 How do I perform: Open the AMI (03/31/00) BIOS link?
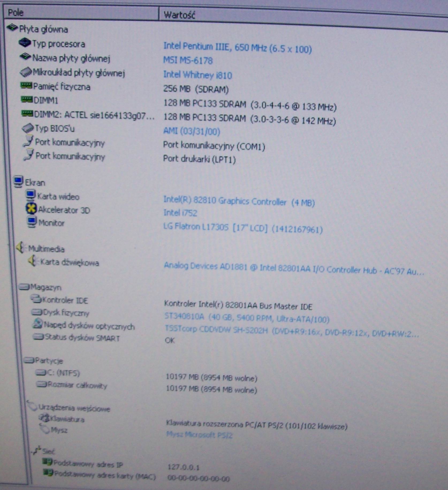point(192,131)
